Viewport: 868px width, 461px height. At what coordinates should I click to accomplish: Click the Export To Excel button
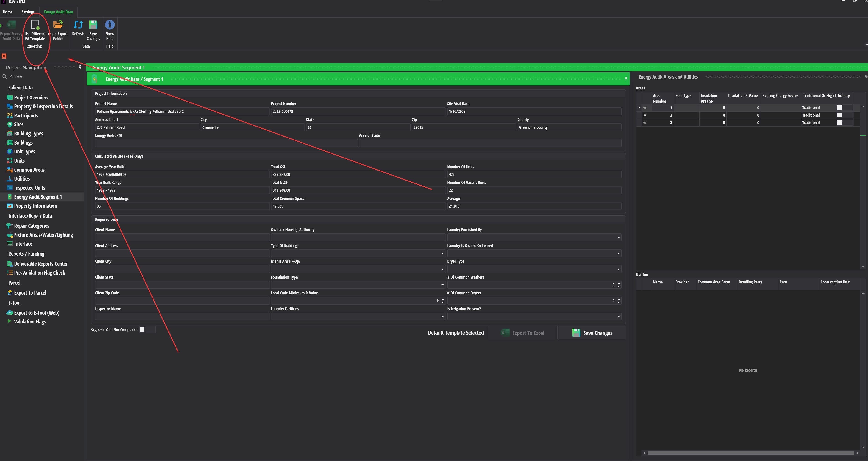point(523,333)
